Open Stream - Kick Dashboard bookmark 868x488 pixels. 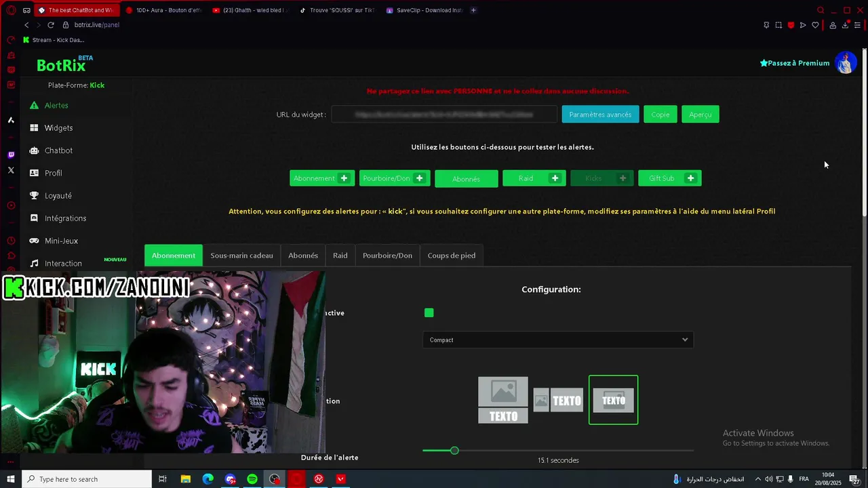(x=54, y=40)
